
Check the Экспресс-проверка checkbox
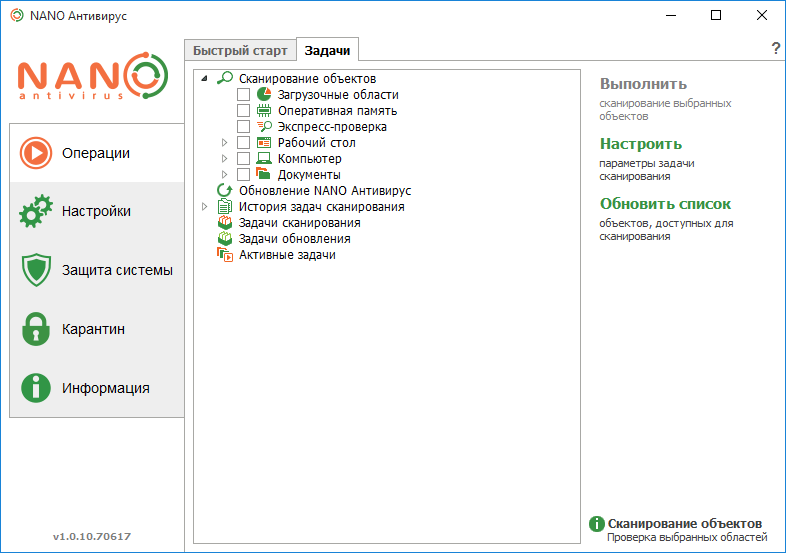[x=243, y=126]
